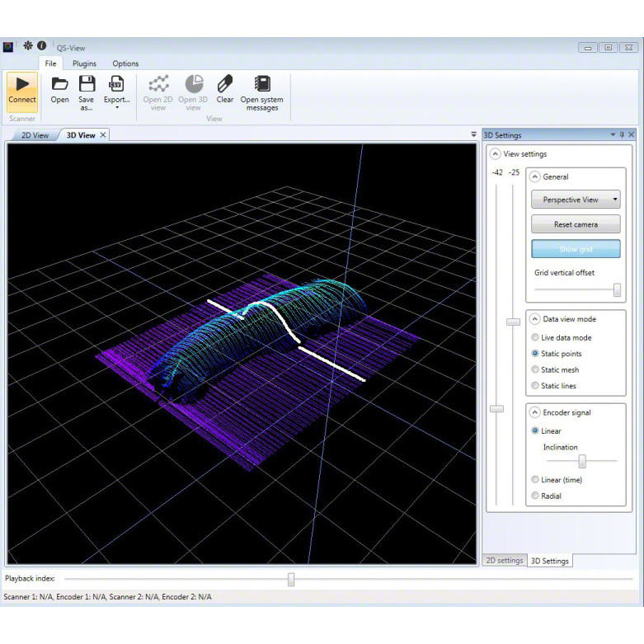Click the Inclination slider handle
This screenshot has width=644, height=644.
[x=582, y=462]
